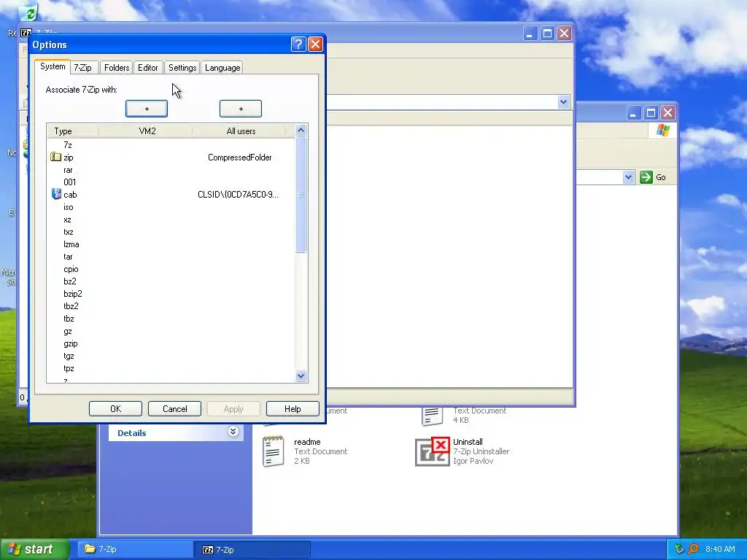Click the CLSID association for cab
The height and width of the screenshot is (560, 747).
(x=239, y=194)
